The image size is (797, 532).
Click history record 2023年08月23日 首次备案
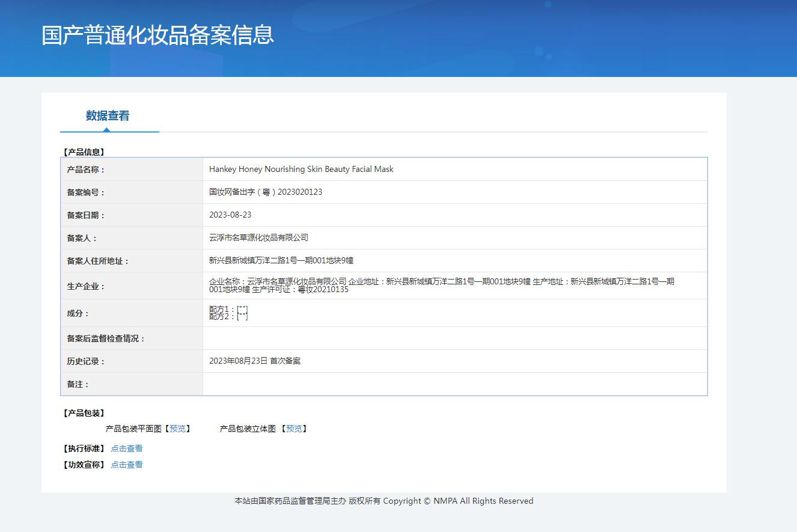click(x=255, y=361)
